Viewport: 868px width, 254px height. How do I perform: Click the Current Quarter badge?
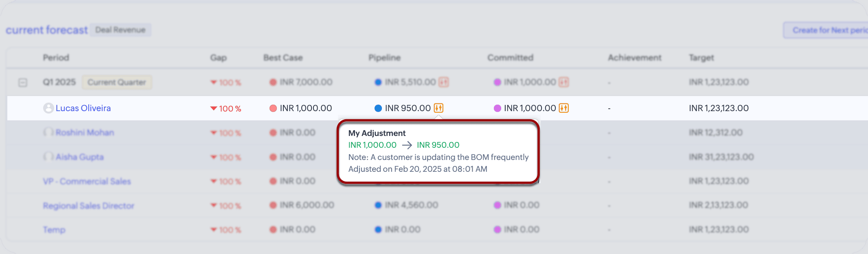(x=116, y=82)
